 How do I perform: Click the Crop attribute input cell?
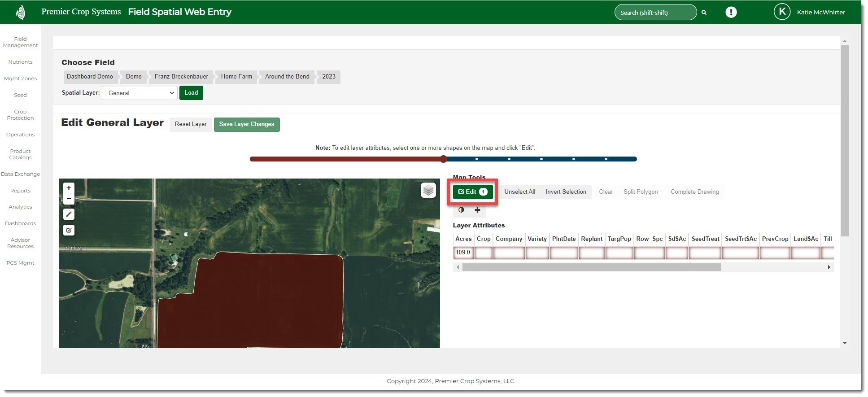coord(483,253)
